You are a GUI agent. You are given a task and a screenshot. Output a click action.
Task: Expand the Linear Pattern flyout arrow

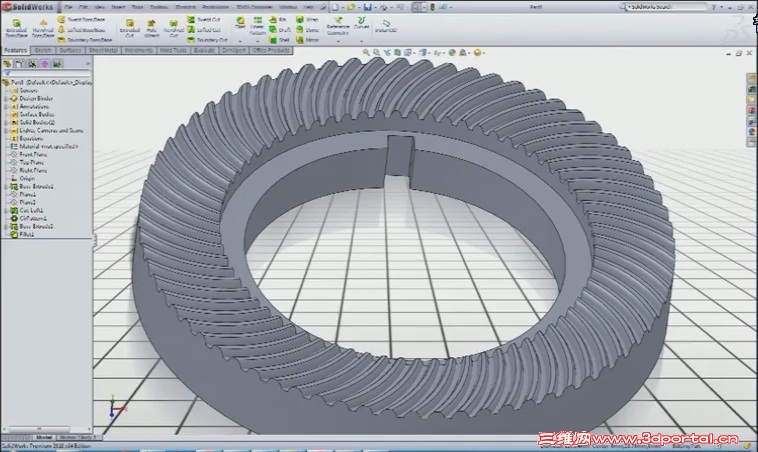pyautogui.click(x=258, y=41)
